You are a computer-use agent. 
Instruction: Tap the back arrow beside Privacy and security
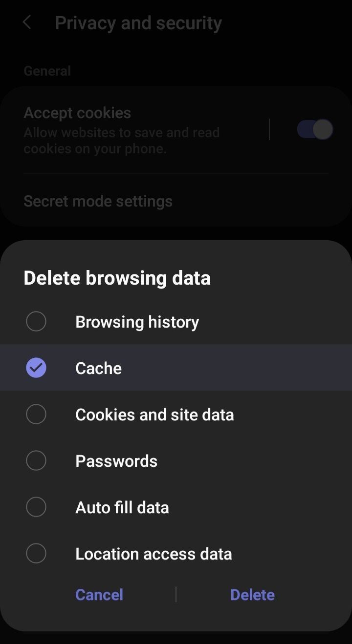click(x=27, y=22)
